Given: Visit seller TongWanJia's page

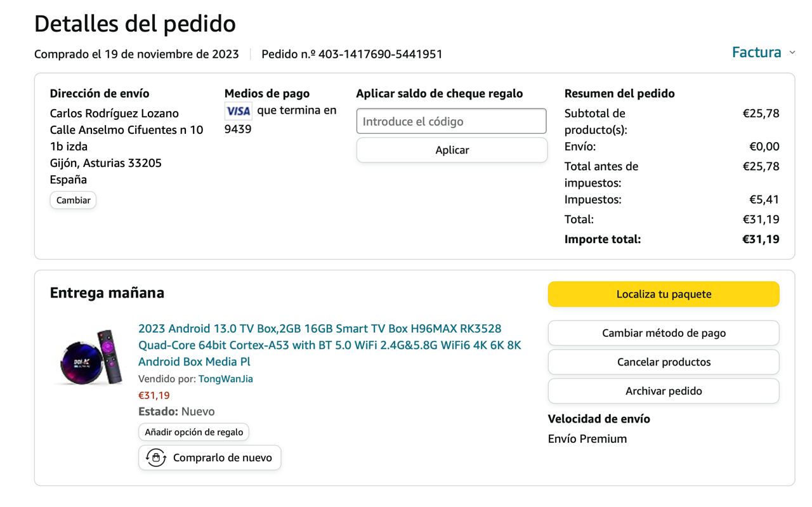Looking at the screenshot, I should click(x=226, y=379).
